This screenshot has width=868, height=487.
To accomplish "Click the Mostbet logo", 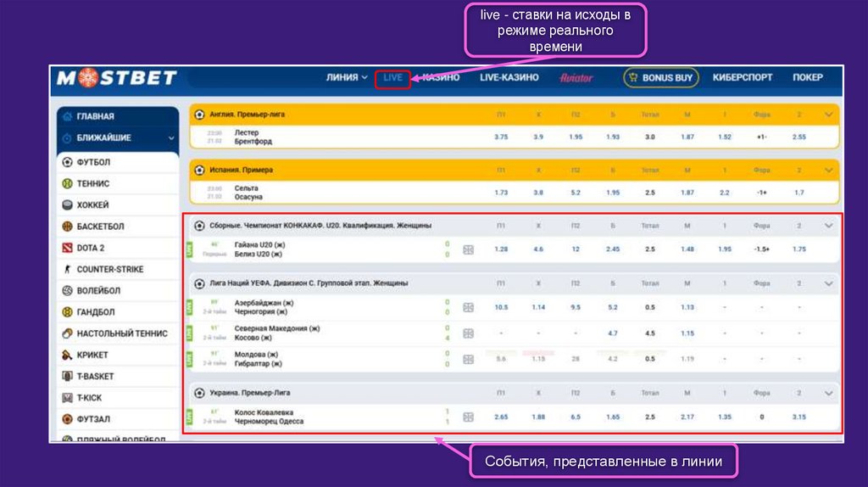I will [x=117, y=77].
